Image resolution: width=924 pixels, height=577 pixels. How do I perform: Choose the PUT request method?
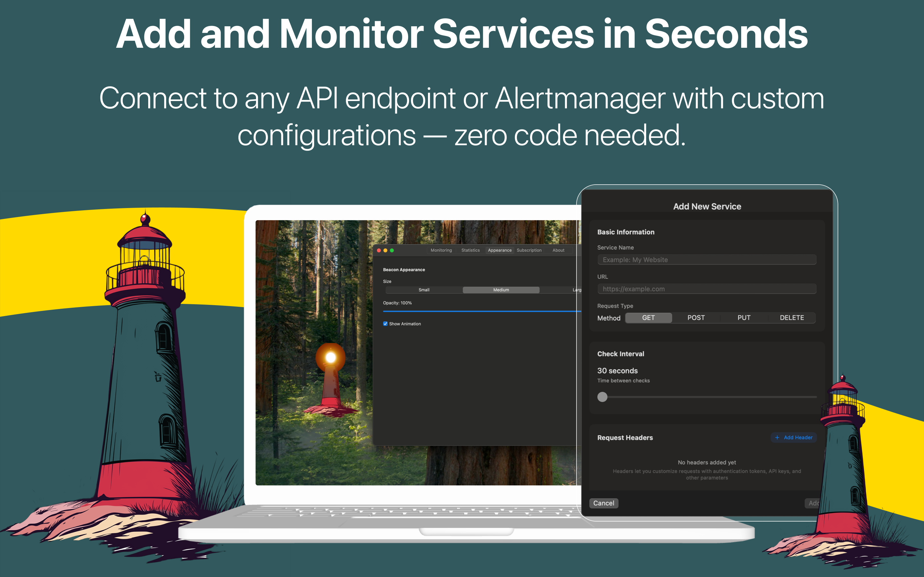(x=743, y=317)
